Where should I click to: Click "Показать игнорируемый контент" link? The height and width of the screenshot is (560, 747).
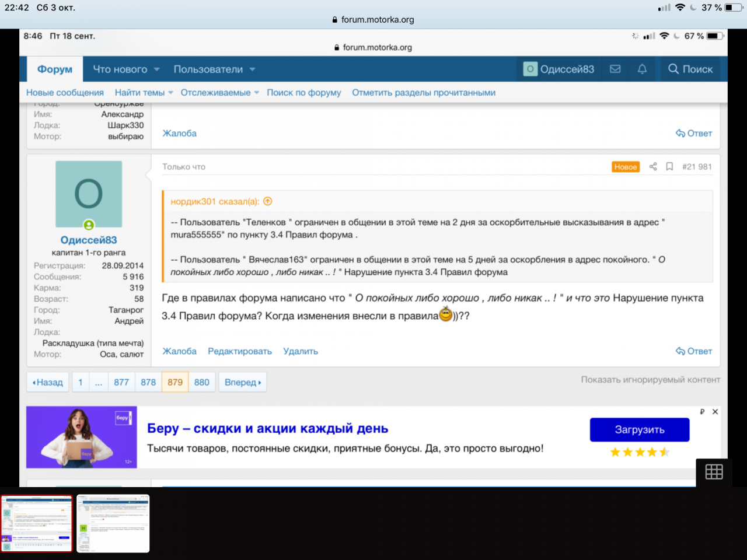[x=650, y=380]
